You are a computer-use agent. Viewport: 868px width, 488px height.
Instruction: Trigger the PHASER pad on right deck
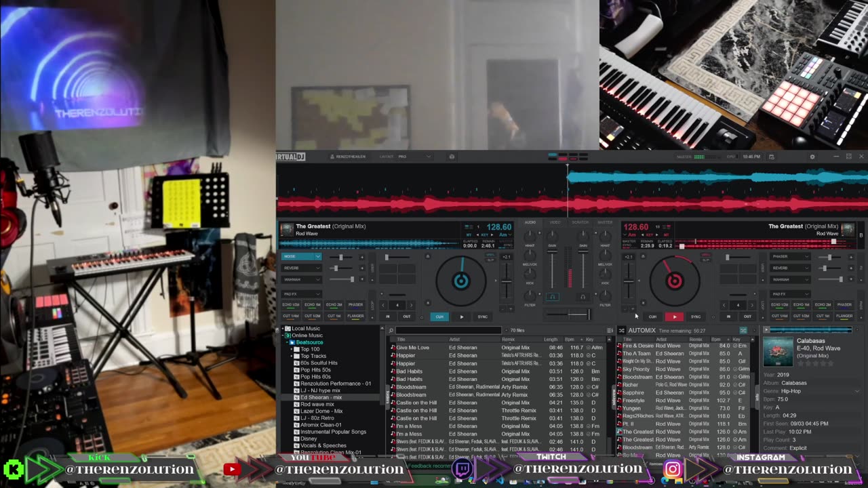[844, 305]
